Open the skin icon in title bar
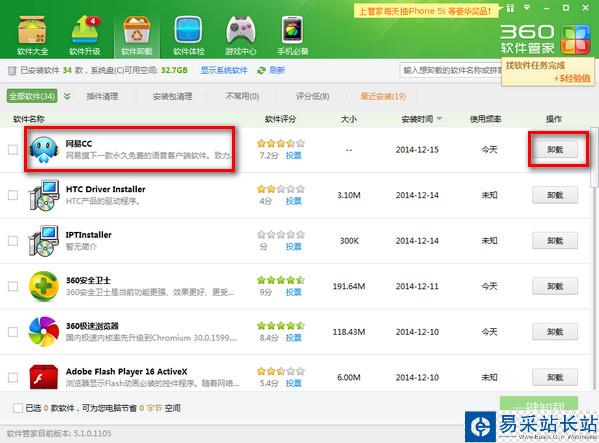Screen dimensions: 599x443 510,8
